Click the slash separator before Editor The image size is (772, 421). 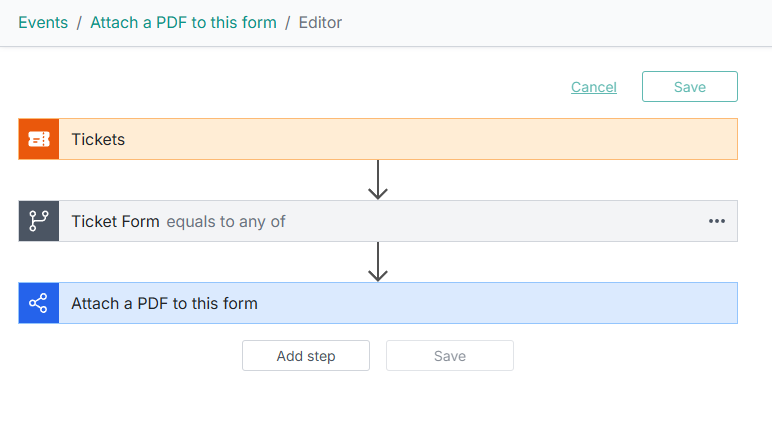tap(288, 22)
